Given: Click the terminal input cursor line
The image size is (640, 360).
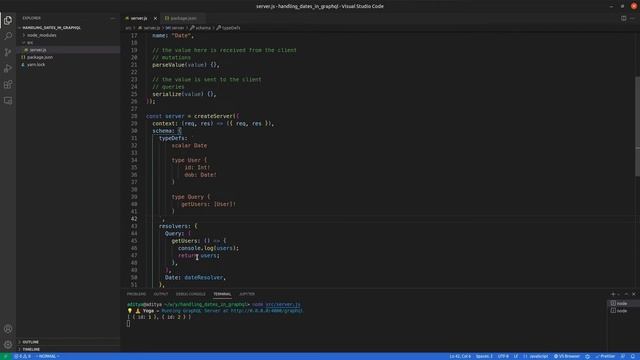Looking at the screenshot, I should [128, 324].
